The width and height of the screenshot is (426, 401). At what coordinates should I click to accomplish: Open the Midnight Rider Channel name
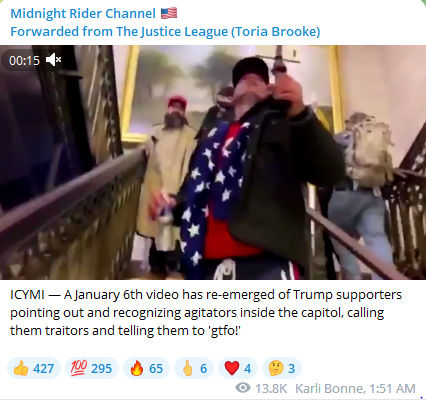(83, 14)
